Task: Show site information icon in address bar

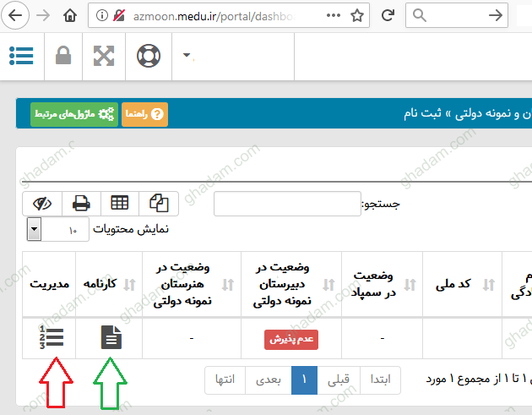Action: (x=102, y=15)
